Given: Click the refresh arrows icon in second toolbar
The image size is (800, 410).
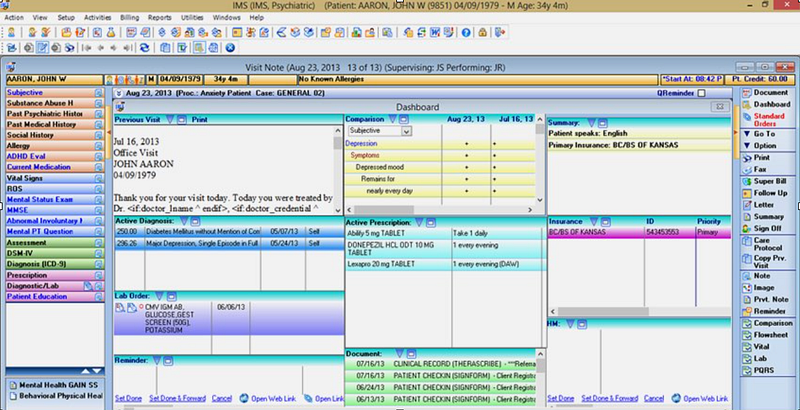Looking at the screenshot, I should click(x=144, y=48).
